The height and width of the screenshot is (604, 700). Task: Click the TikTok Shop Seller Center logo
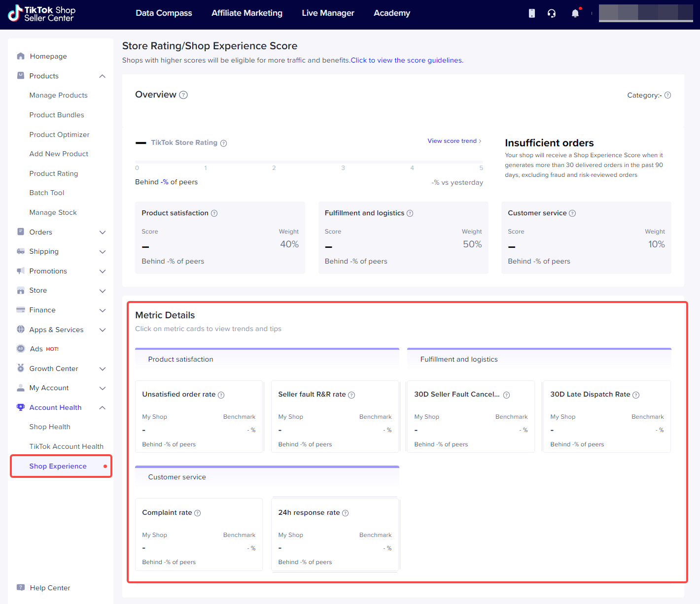[42, 13]
